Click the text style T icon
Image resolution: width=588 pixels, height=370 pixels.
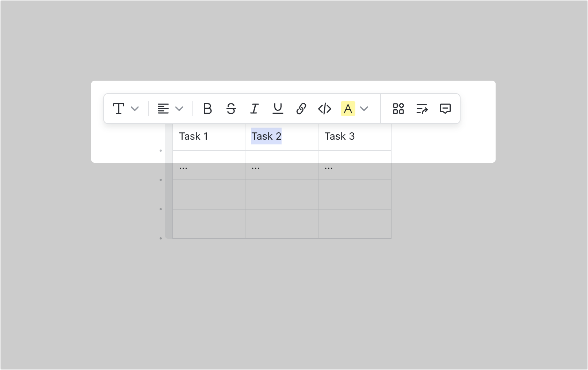pyautogui.click(x=119, y=109)
